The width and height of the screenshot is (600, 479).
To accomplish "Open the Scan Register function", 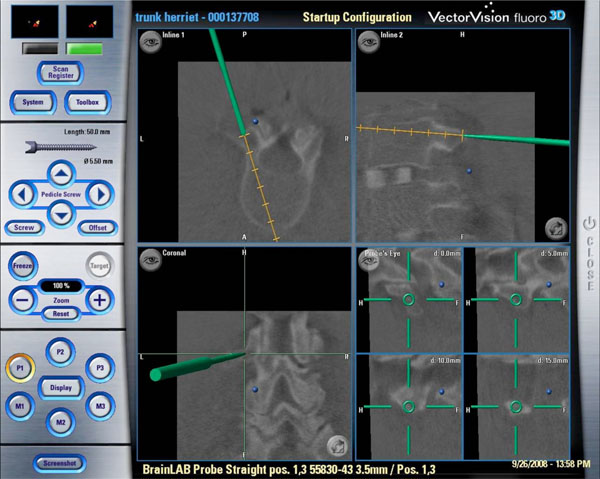I will coord(60,73).
